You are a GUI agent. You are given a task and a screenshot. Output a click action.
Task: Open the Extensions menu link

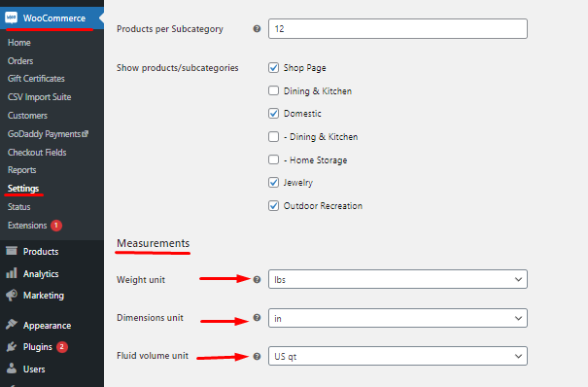coord(27,226)
